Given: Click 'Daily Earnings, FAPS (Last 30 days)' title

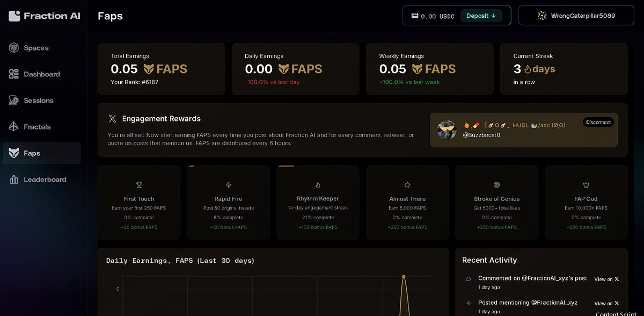Looking at the screenshot, I should click(x=180, y=261).
